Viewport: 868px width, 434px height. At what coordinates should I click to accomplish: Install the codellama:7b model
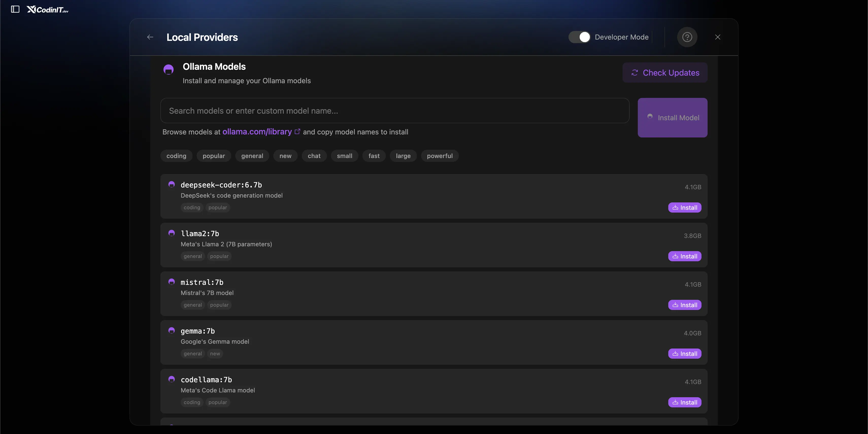[684, 402]
